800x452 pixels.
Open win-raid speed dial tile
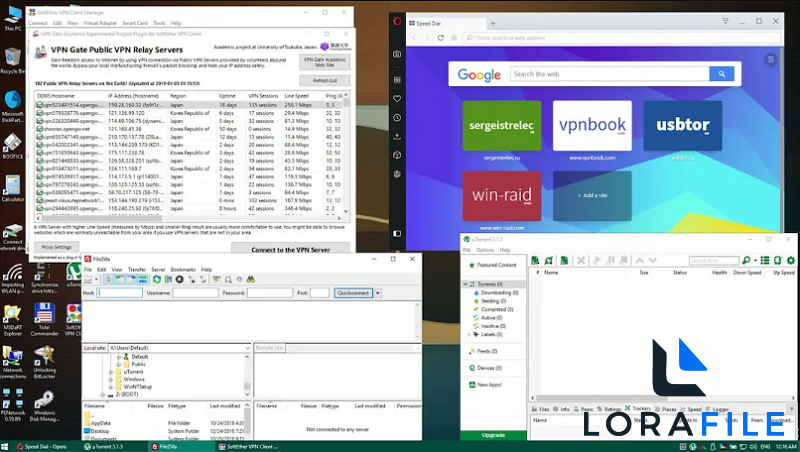point(502,196)
